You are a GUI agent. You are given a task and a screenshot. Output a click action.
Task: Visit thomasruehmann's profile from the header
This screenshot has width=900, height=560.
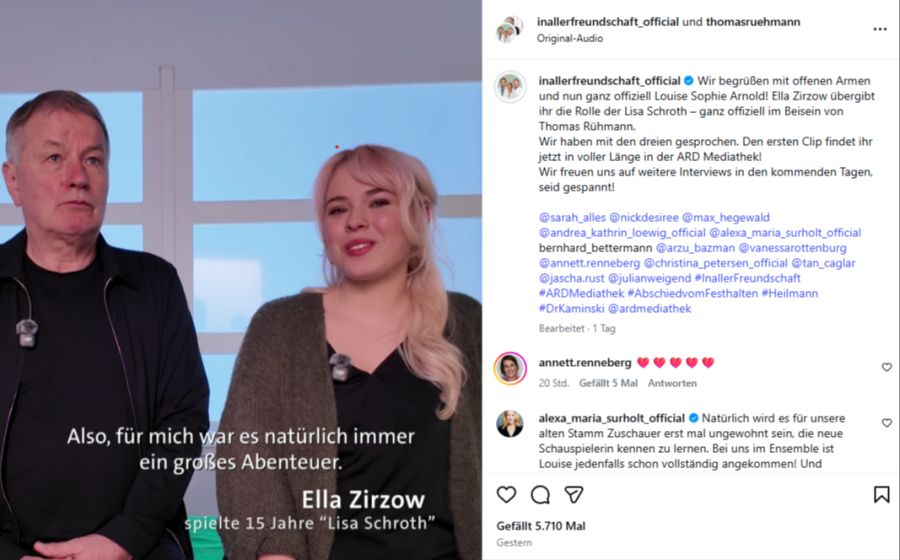click(x=752, y=22)
